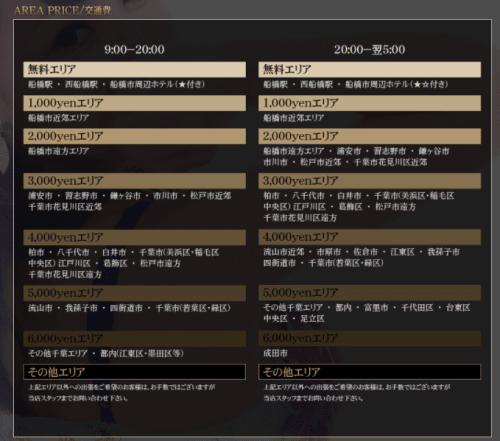Image resolution: width=500 pixels, height=441 pixels.
Task: Click night line starting 流山市近郊・市原市
Action: coord(361,252)
